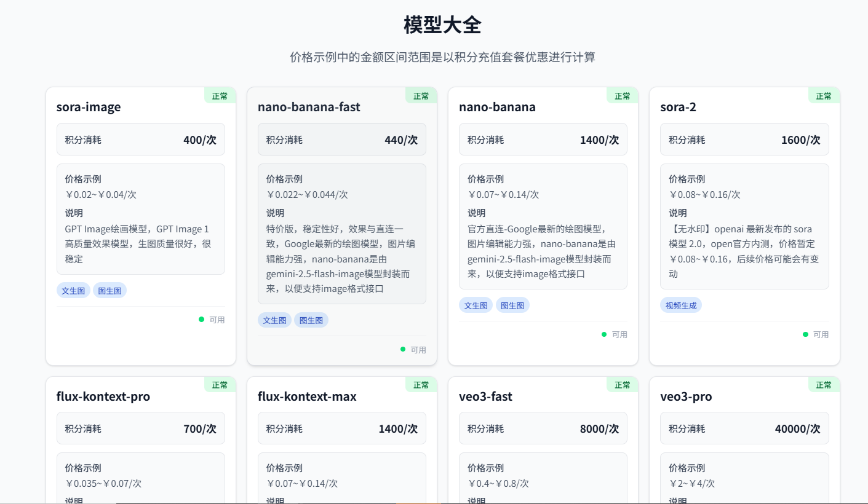Click the 正常 status badge on sora-2 card
Viewport: 868px width, 504px height.
coord(824,96)
